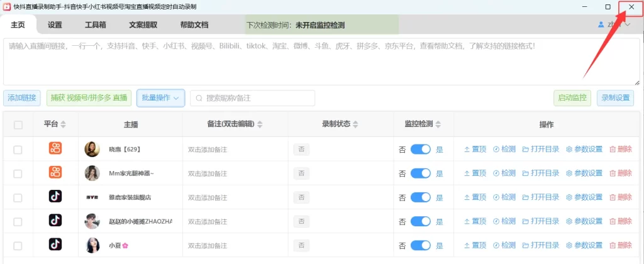
Task: Tick the select-all checkbox in table header
Action: pyautogui.click(x=18, y=125)
